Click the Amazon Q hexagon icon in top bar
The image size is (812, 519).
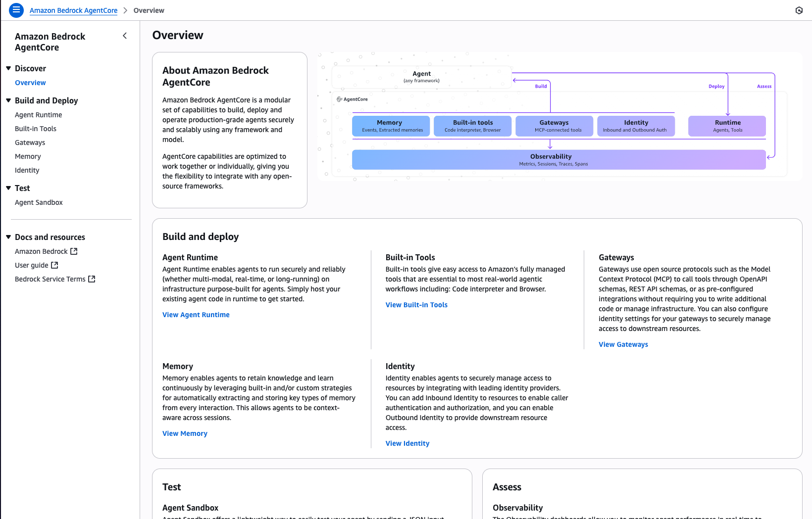799,10
